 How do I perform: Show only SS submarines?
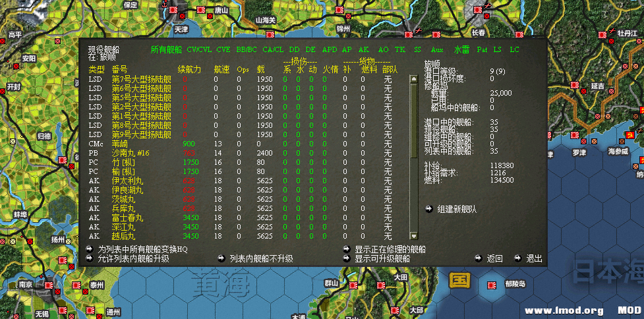point(417,49)
